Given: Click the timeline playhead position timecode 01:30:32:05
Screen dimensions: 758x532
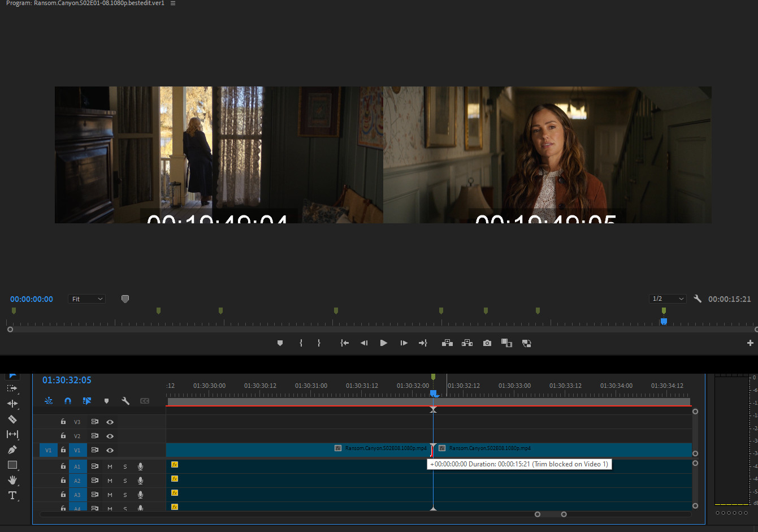Looking at the screenshot, I should (67, 380).
